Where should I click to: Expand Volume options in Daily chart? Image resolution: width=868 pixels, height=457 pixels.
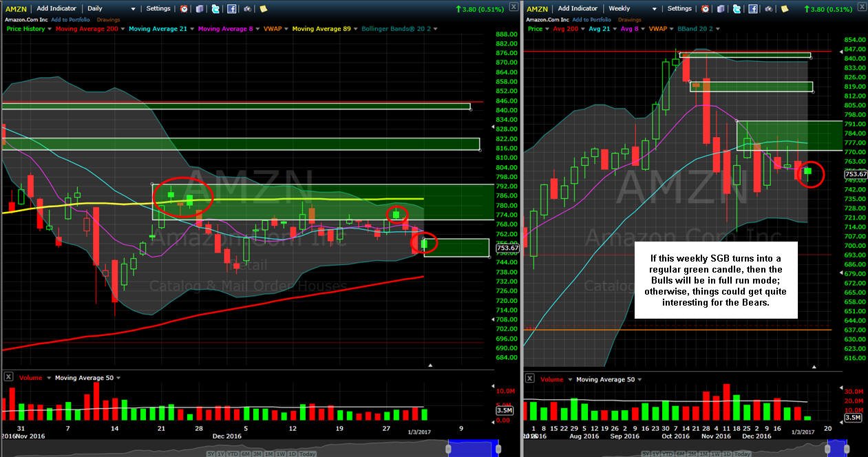49,378
